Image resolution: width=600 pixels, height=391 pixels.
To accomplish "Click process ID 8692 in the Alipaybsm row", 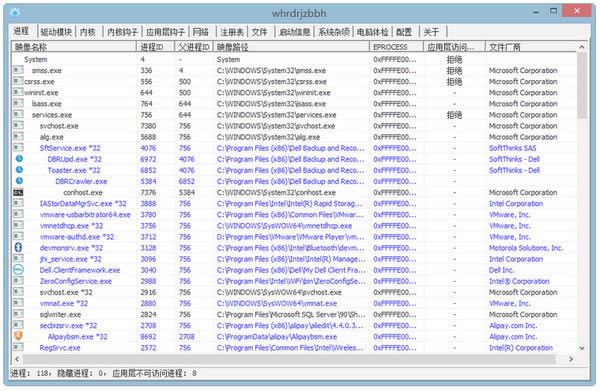I will pyautogui.click(x=148, y=337).
